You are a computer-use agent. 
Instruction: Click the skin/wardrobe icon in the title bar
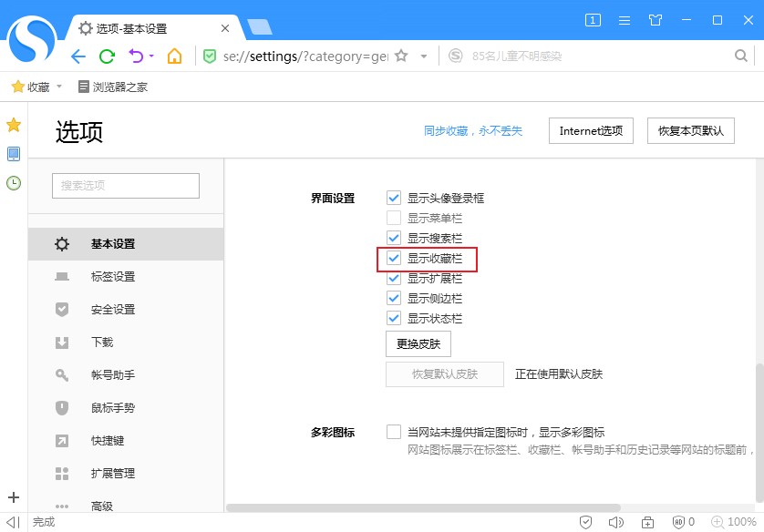point(655,18)
